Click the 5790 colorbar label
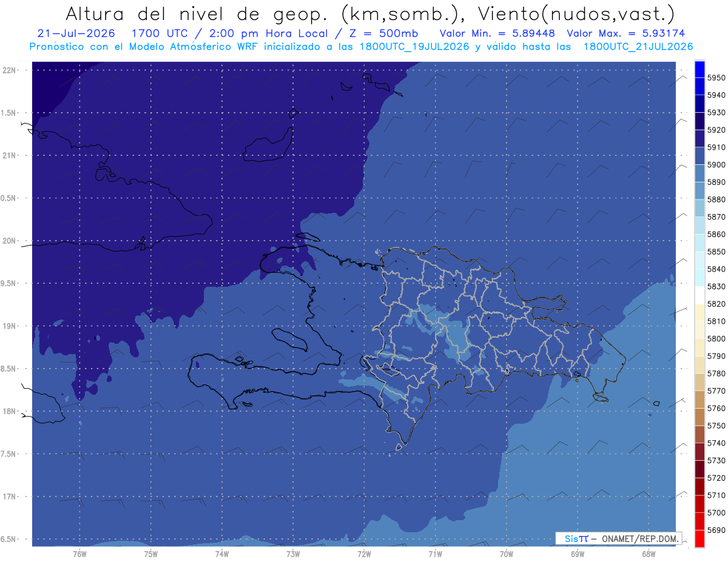 (716, 356)
